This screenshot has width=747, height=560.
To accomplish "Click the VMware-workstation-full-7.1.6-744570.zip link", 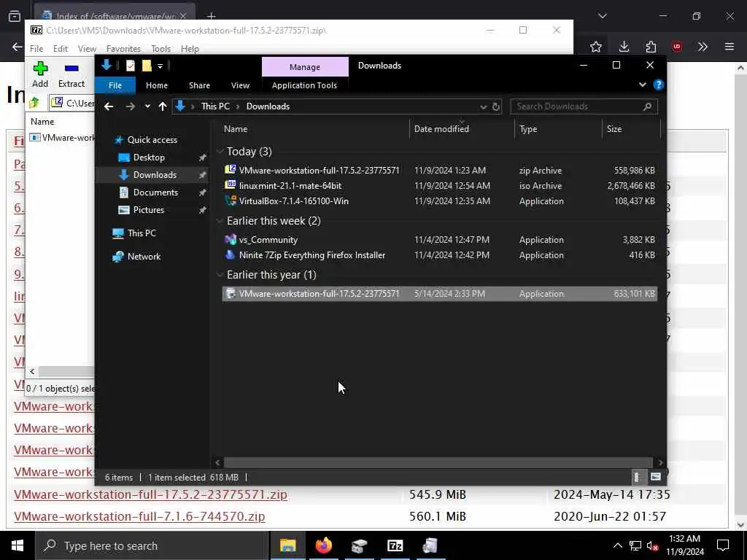I will [x=139, y=517].
